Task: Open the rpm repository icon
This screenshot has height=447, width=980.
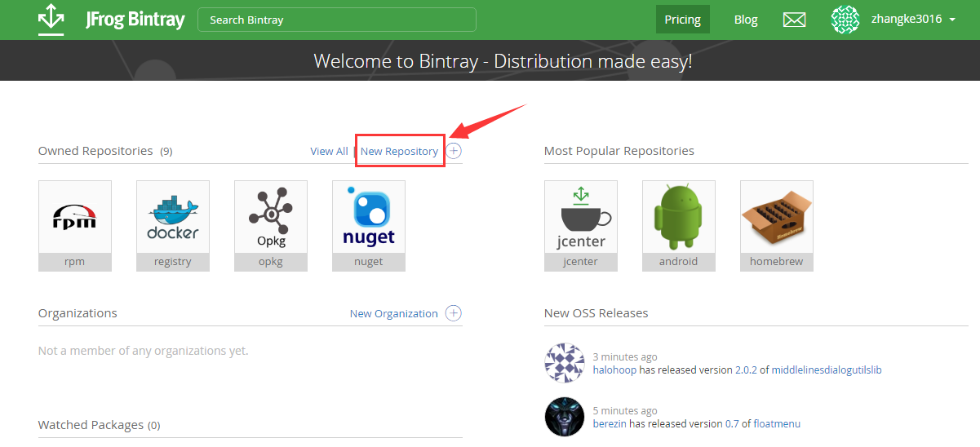Action: (x=75, y=217)
